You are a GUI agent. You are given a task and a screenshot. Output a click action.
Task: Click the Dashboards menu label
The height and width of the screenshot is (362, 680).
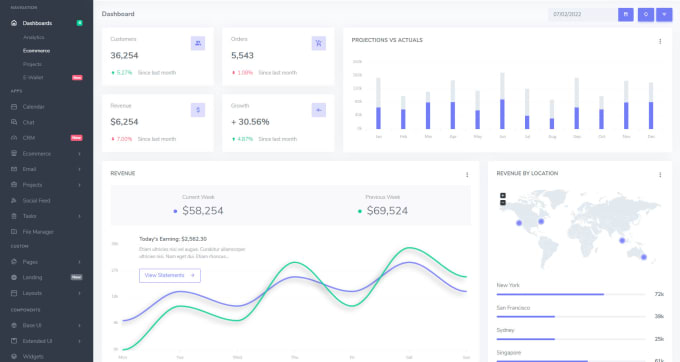[37, 23]
